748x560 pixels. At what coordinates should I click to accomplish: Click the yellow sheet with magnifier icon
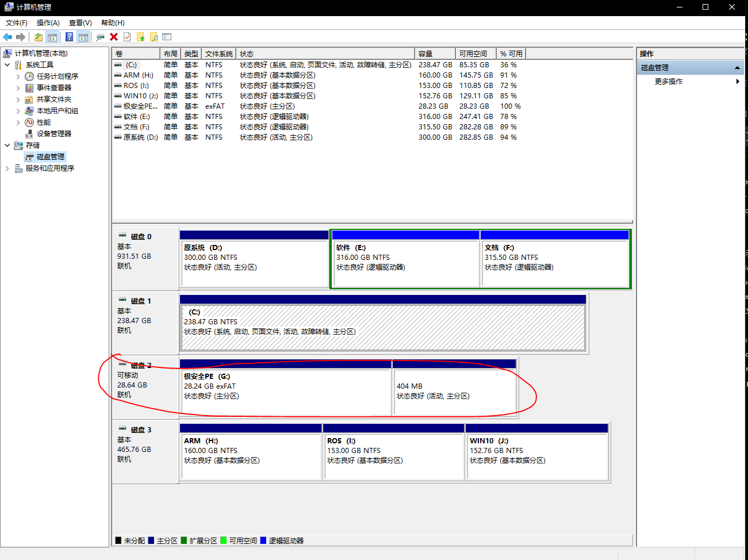coord(154,37)
